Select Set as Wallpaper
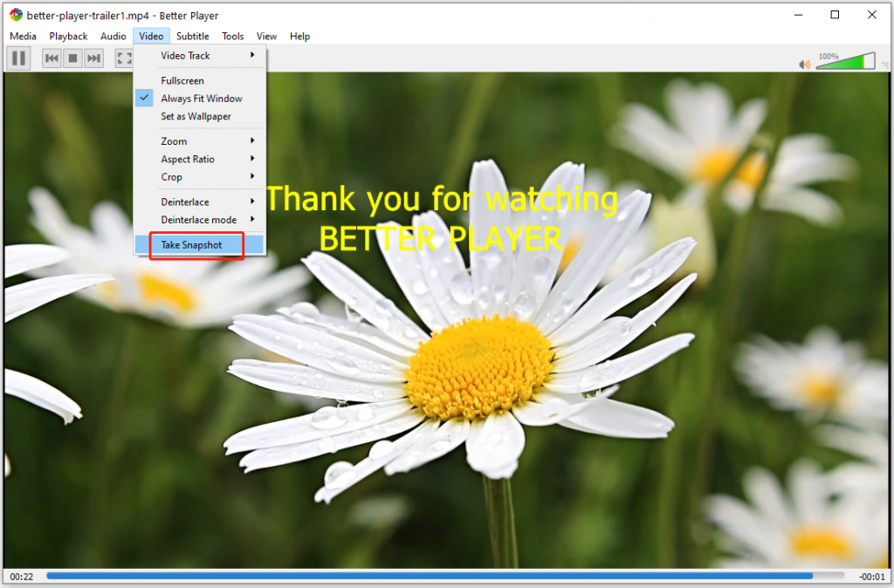This screenshot has height=588, width=894. (200, 116)
